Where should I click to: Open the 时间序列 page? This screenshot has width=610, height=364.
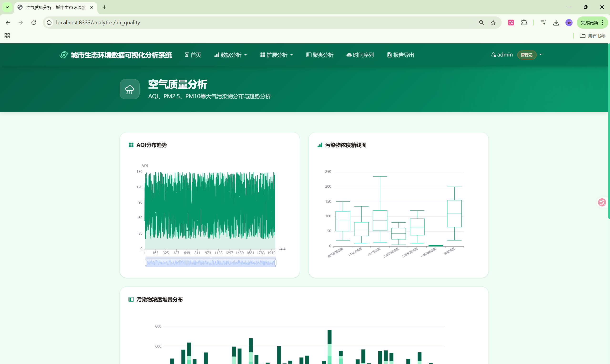(x=360, y=55)
